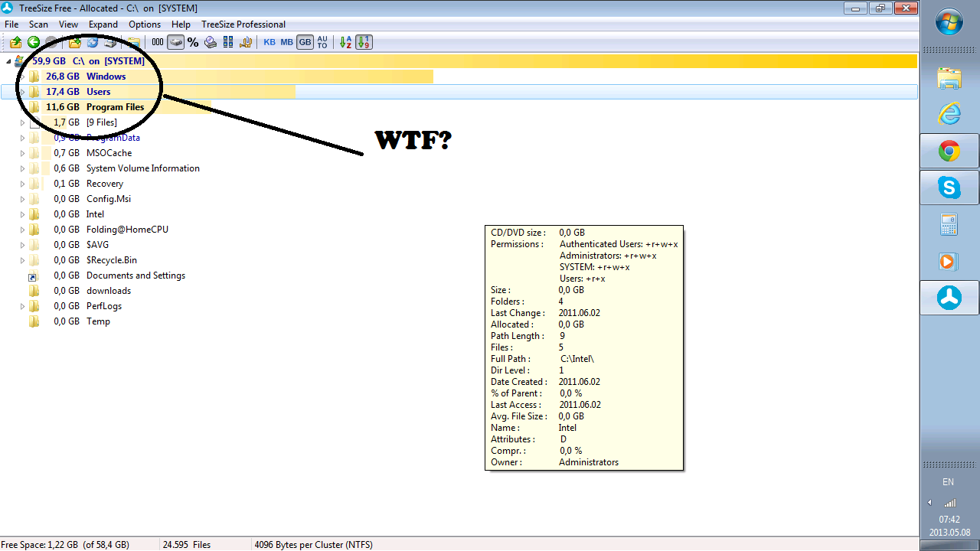Select the downloads folder row
Screen dimensions: 980x551
(459, 291)
